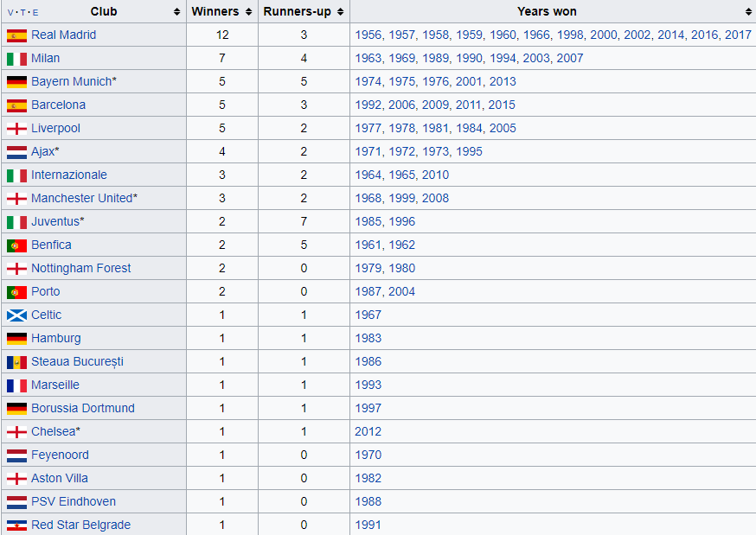The height and width of the screenshot is (535, 756).
Task: Click Real Madrid's Winners count of 12
Action: pos(222,35)
